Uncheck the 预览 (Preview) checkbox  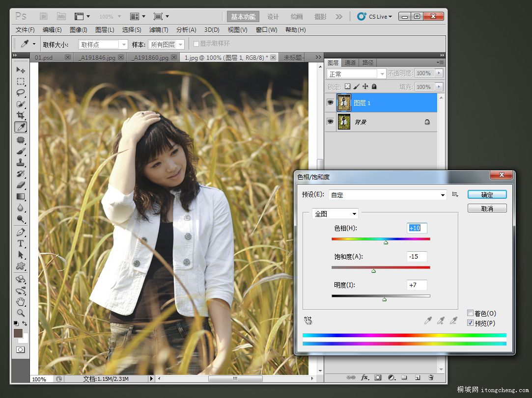470,323
